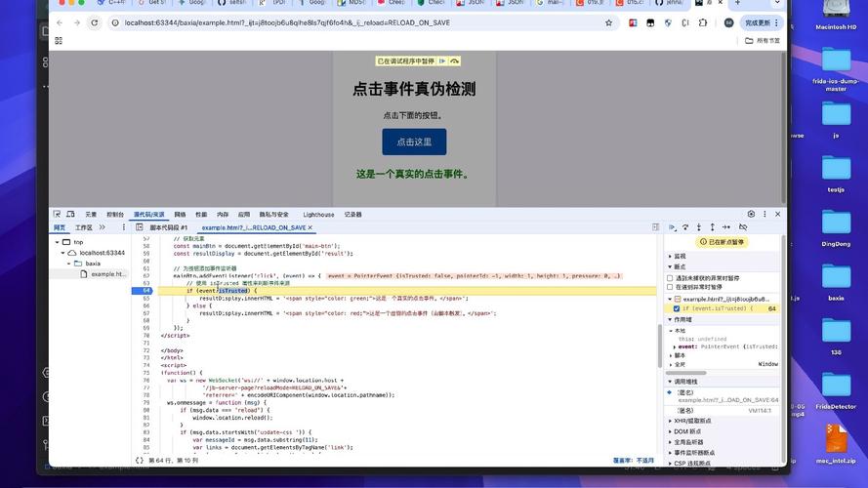Open a new browser tab with plus
The width and height of the screenshot is (868, 488).
pyautogui.click(x=737, y=3)
